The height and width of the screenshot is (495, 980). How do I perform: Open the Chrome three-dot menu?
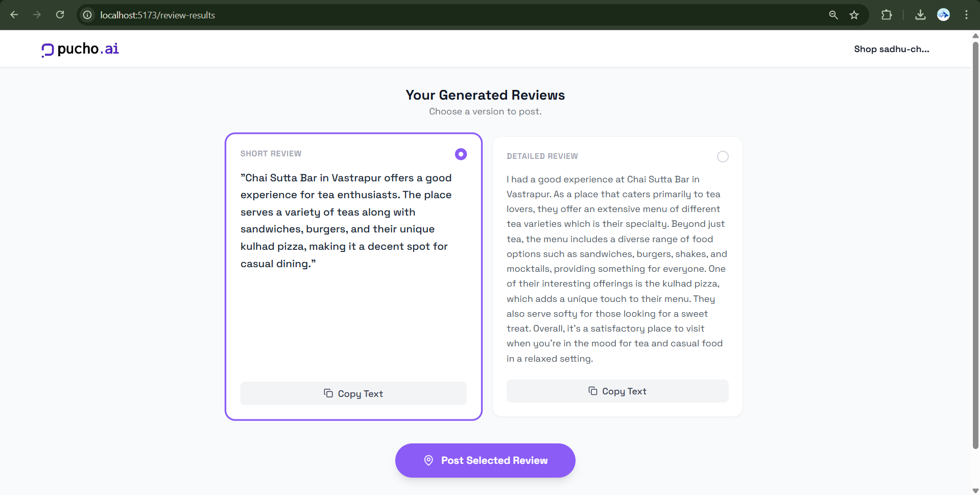(x=966, y=15)
